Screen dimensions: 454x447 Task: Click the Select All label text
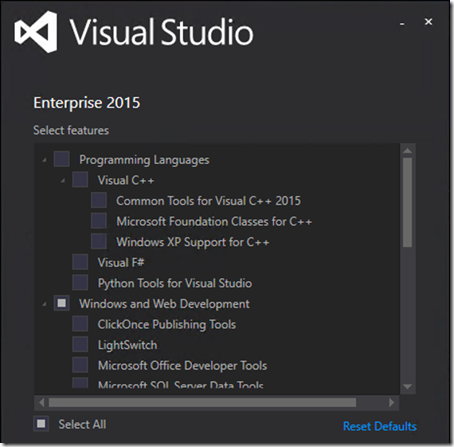[82, 424]
